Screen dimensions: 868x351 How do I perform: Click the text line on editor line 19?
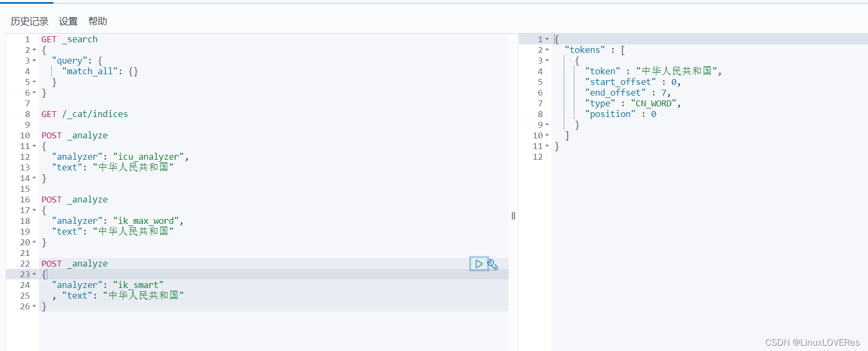pos(113,232)
